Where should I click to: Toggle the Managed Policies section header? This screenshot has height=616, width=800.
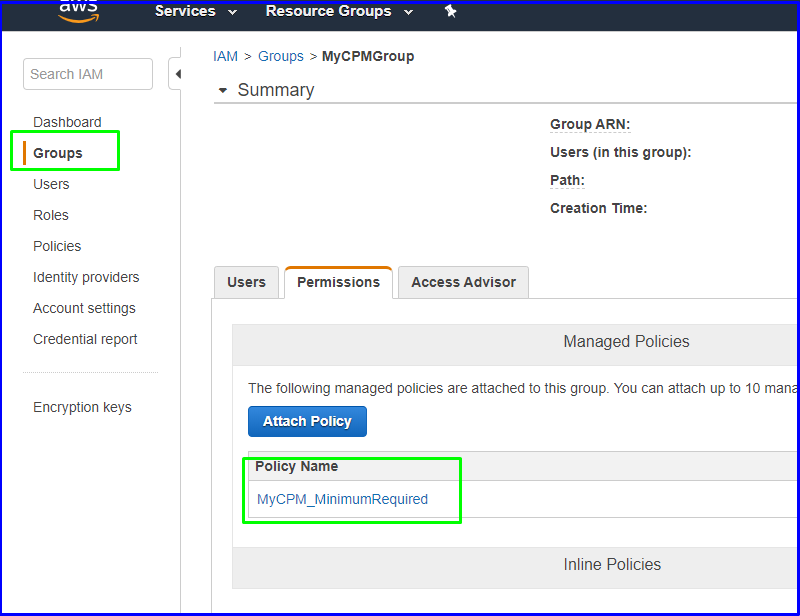coord(514,344)
